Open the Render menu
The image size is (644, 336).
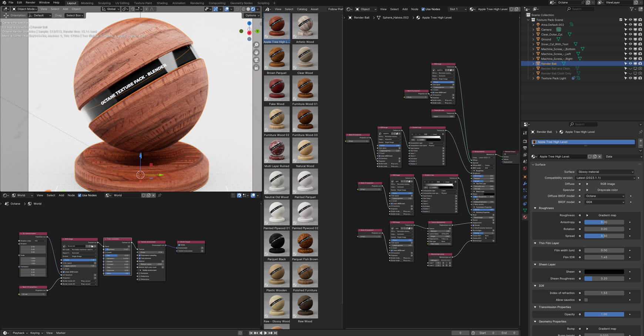pos(30,3)
